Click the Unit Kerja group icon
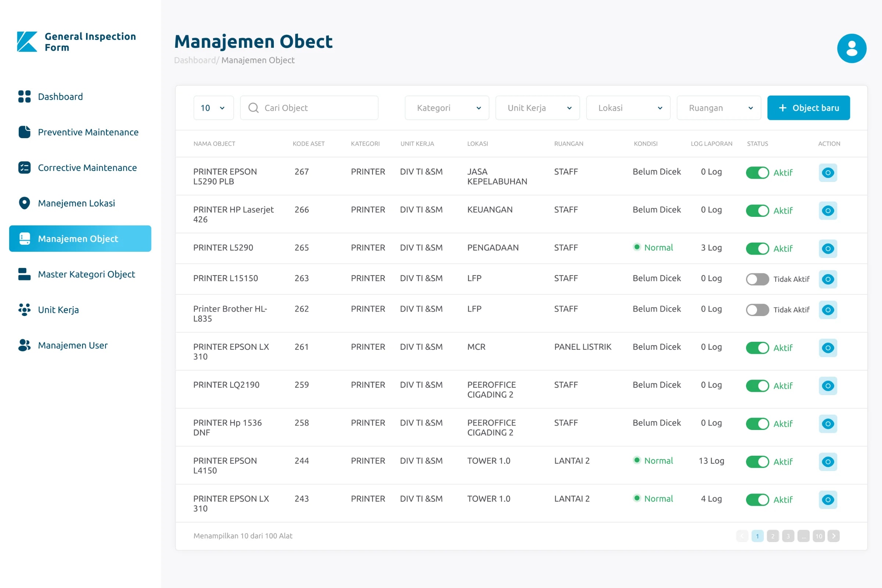This screenshot has height=588, width=882. click(x=24, y=310)
